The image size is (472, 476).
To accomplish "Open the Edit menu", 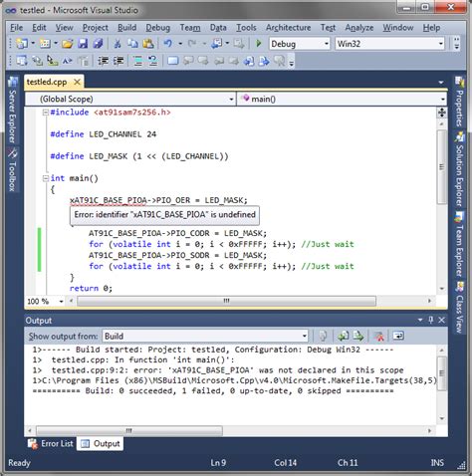I will [39, 28].
